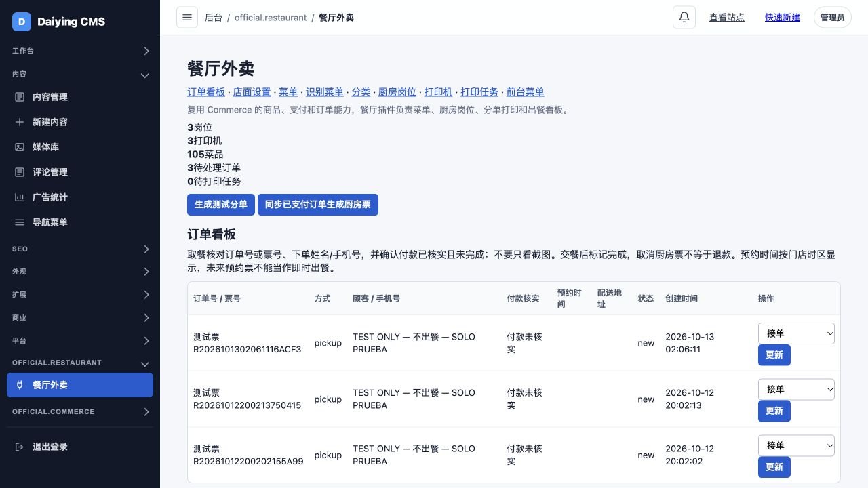
Task: Open status dropdown for order R20261012200202155A99
Action: pos(796,446)
